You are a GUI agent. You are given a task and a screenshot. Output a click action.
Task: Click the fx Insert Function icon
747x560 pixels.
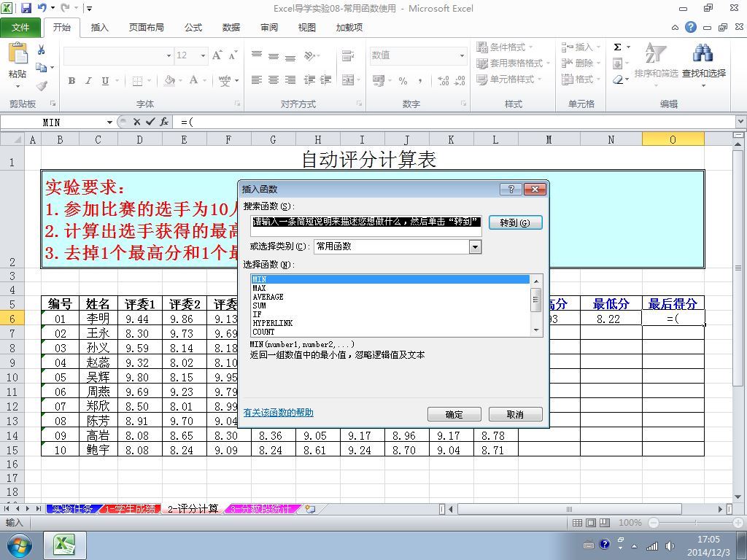click(x=164, y=122)
